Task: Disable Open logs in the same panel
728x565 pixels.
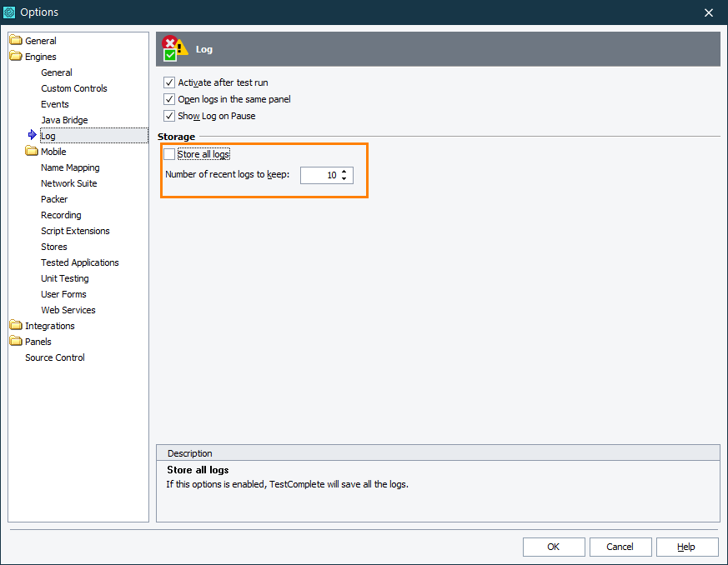Action: 169,99
